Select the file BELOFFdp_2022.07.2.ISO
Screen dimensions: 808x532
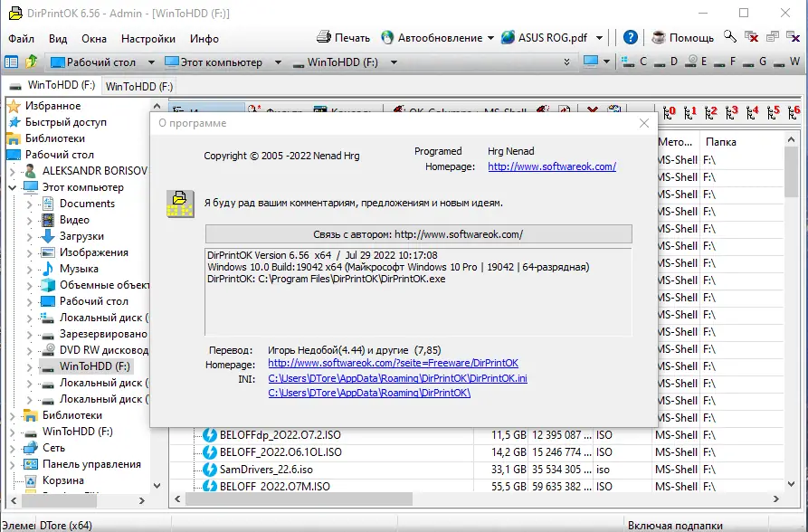(280, 435)
